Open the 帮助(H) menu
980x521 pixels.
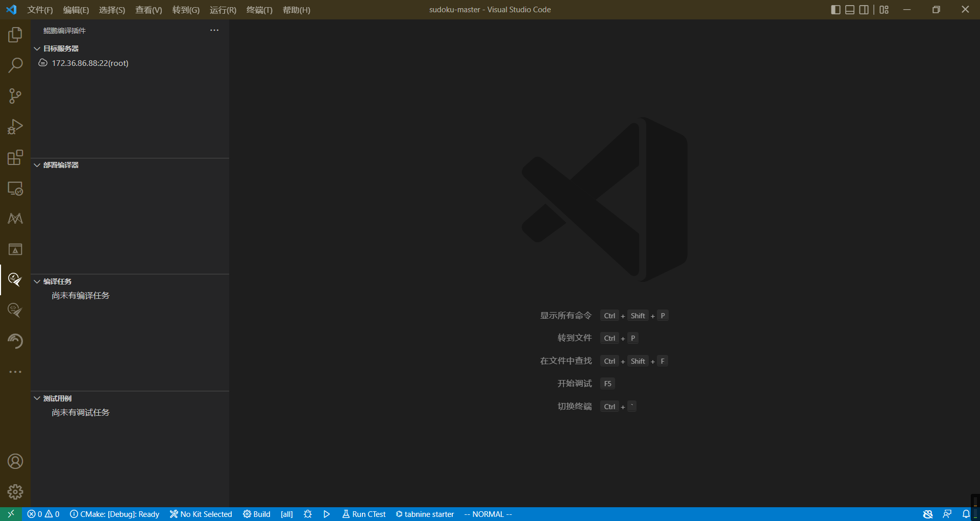point(297,10)
